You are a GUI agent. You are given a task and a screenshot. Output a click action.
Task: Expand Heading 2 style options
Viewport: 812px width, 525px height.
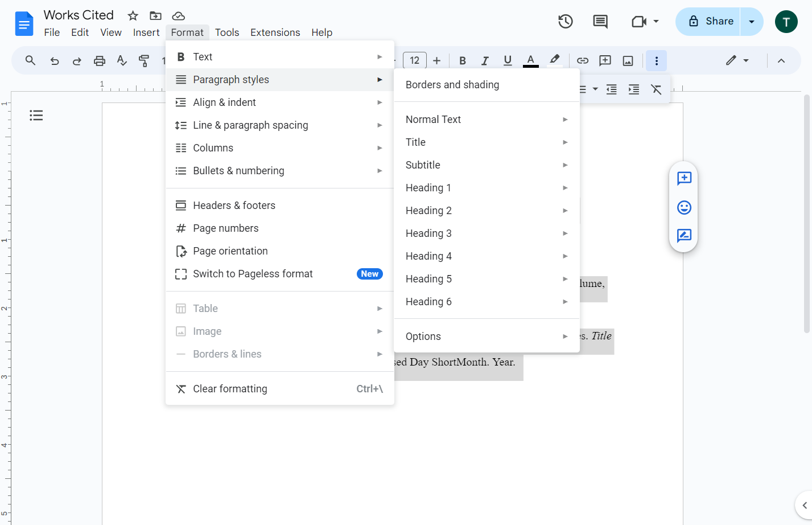(x=487, y=211)
